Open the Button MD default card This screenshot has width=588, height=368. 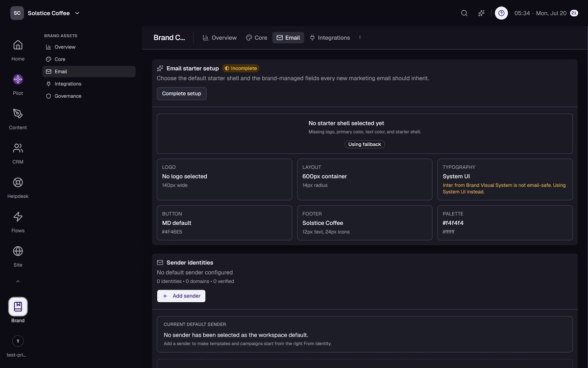(224, 223)
